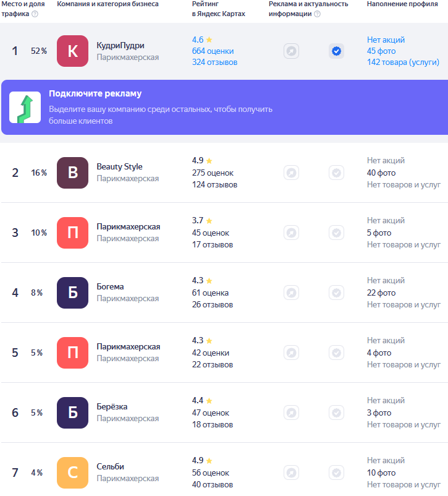Click the advertising icon in Beauty Style row

point(291,173)
